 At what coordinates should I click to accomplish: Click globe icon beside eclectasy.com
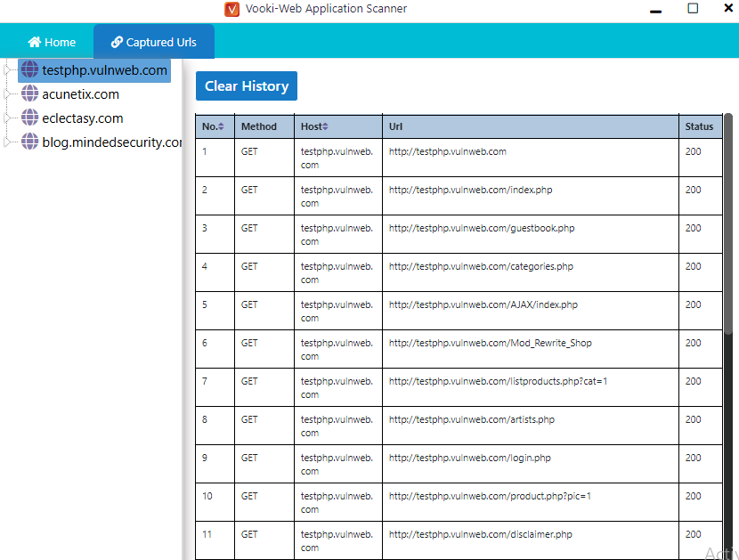(29, 118)
